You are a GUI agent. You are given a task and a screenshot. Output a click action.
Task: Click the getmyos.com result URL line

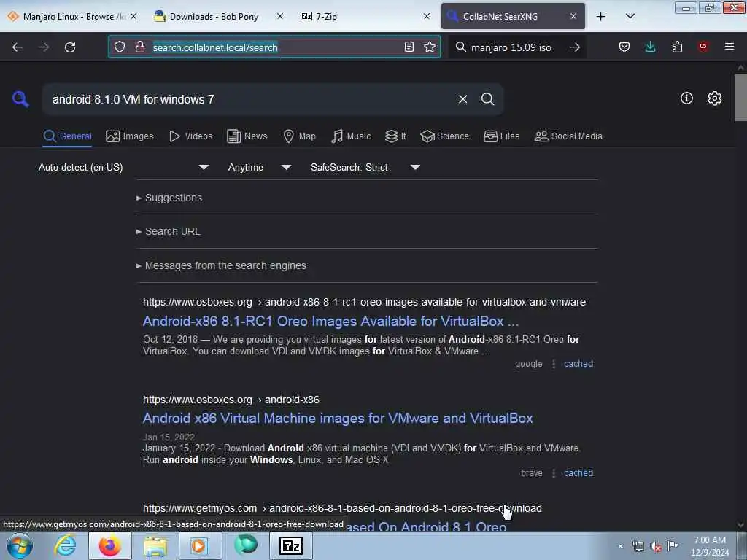pyautogui.click(x=342, y=508)
